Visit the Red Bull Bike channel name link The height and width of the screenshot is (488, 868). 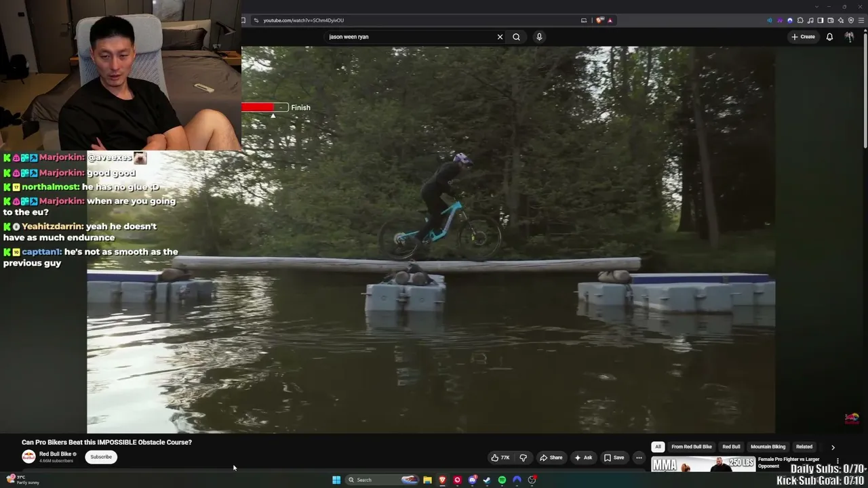coord(56,454)
